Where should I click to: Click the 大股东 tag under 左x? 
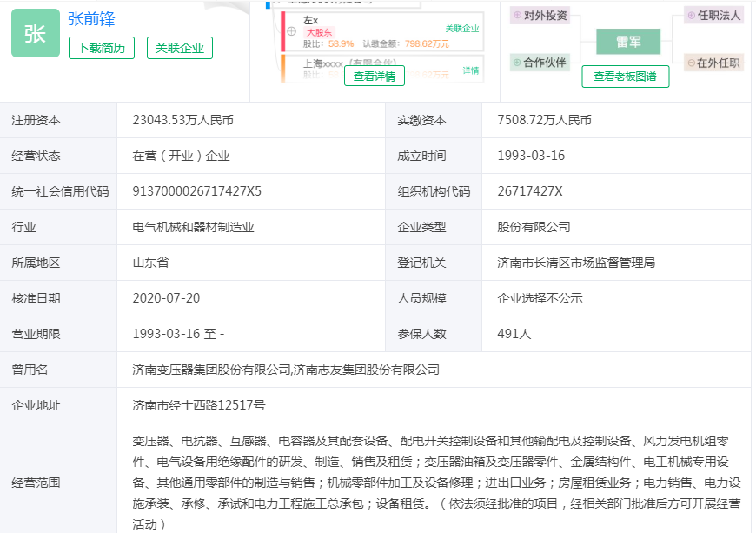click(318, 32)
